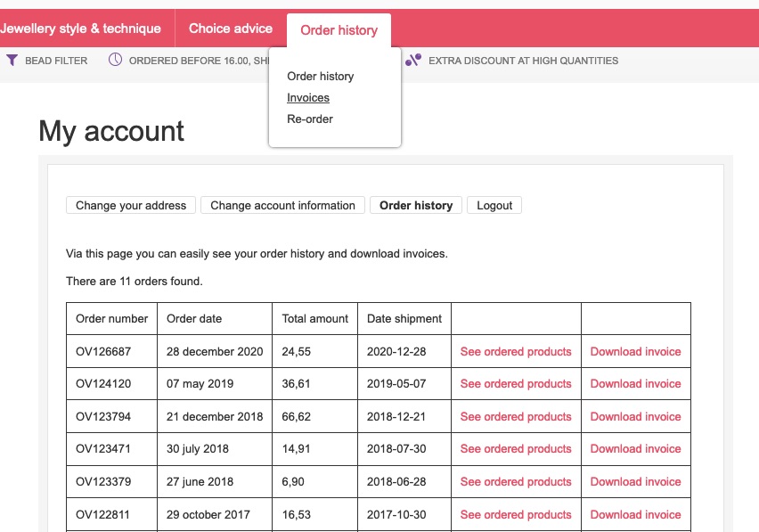This screenshot has height=532, width=759.
Task: Choose Invoices from the dropdown
Action: click(x=308, y=98)
